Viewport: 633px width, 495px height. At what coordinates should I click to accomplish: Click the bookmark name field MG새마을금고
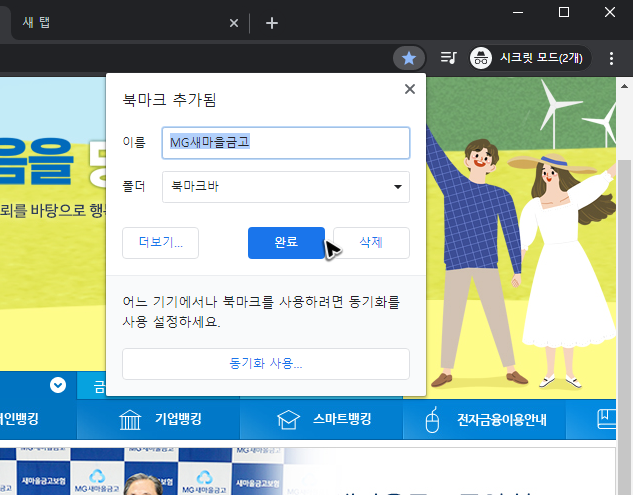point(286,143)
